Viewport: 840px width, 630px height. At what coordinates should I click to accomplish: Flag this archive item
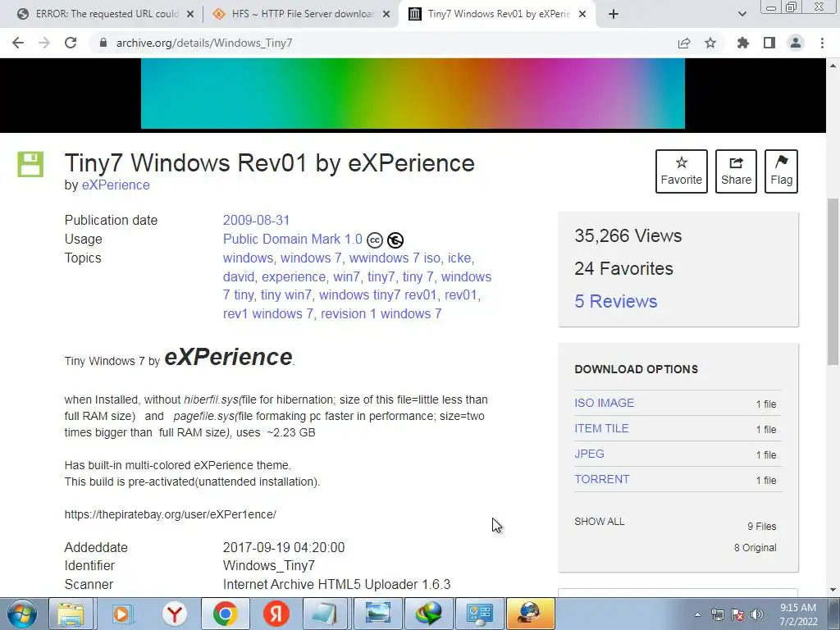click(x=781, y=171)
